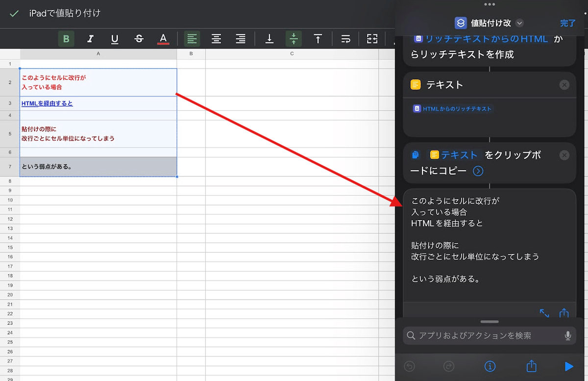Remove the クリップボードにコピー action
This screenshot has width=588, height=381.
pos(564,155)
